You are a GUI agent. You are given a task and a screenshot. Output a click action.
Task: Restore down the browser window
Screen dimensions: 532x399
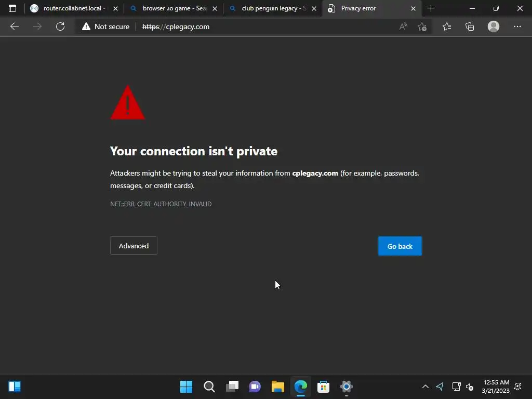coord(496,8)
